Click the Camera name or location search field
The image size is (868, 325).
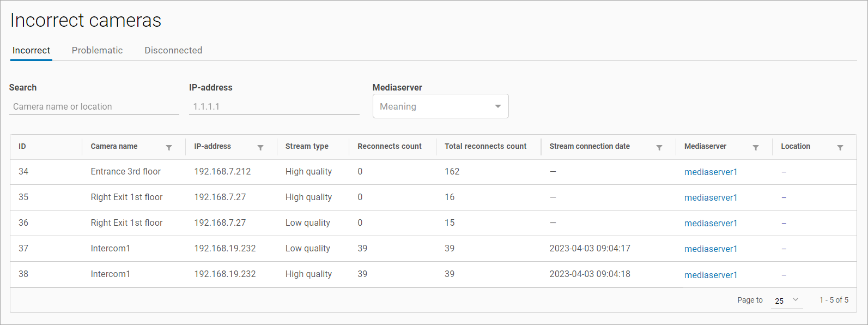[x=94, y=107]
